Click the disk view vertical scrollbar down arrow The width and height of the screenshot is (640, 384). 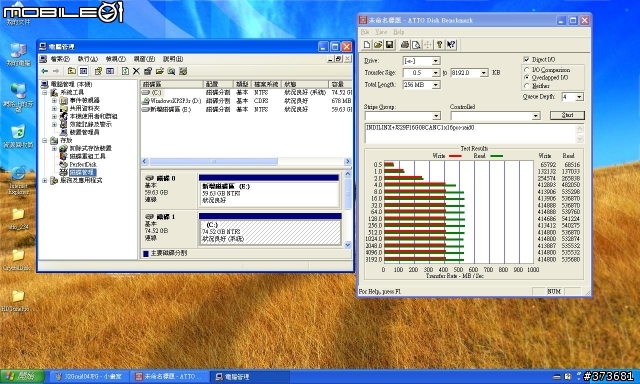click(348, 245)
